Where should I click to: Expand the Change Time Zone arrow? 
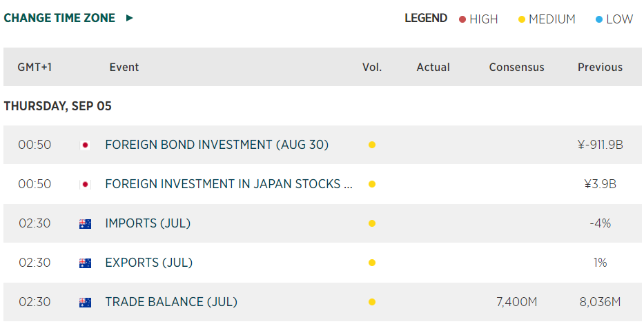tap(130, 19)
